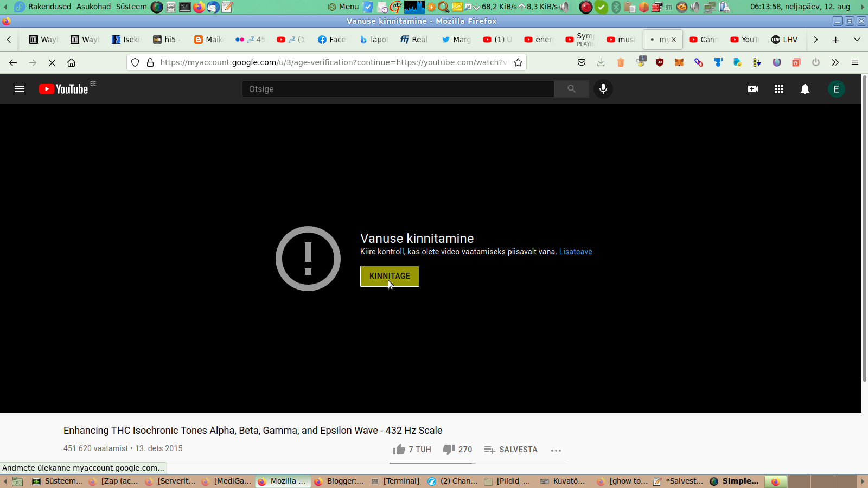The height and width of the screenshot is (488, 868).
Task: Open the Rakendused applications menu
Action: tap(49, 7)
